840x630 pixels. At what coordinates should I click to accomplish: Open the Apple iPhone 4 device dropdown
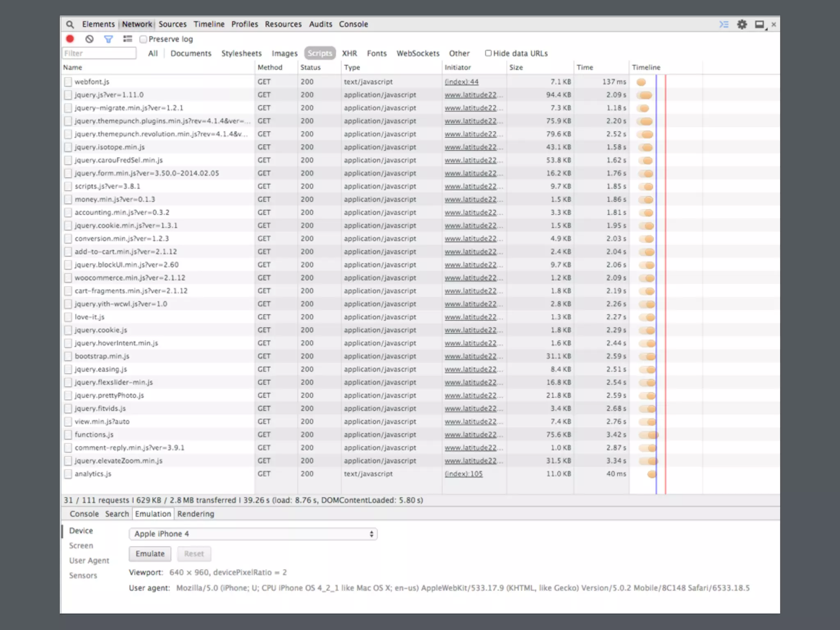click(x=253, y=534)
